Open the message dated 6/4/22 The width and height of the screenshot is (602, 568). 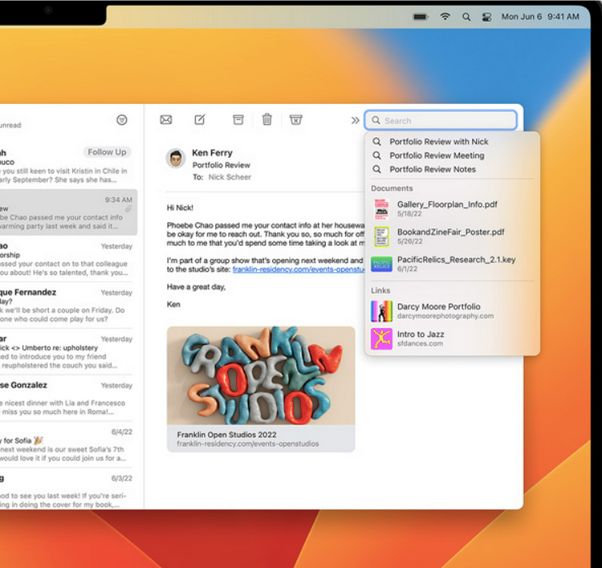(66, 445)
